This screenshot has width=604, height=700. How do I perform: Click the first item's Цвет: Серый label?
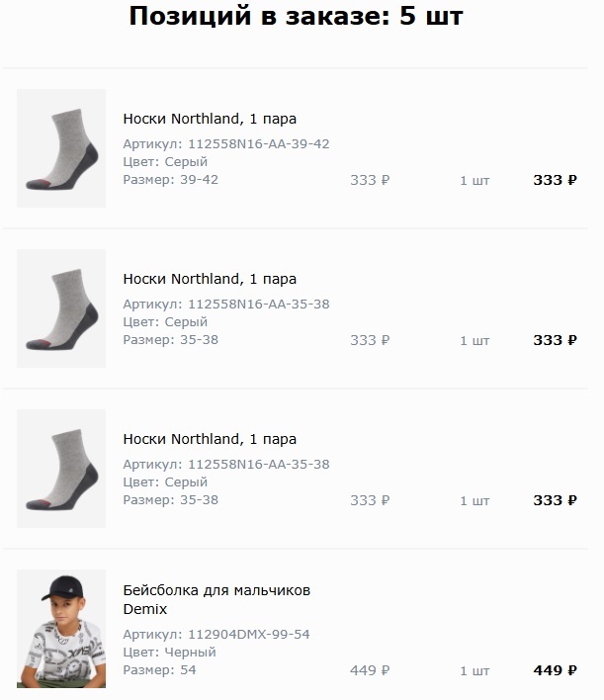pyautogui.click(x=165, y=161)
